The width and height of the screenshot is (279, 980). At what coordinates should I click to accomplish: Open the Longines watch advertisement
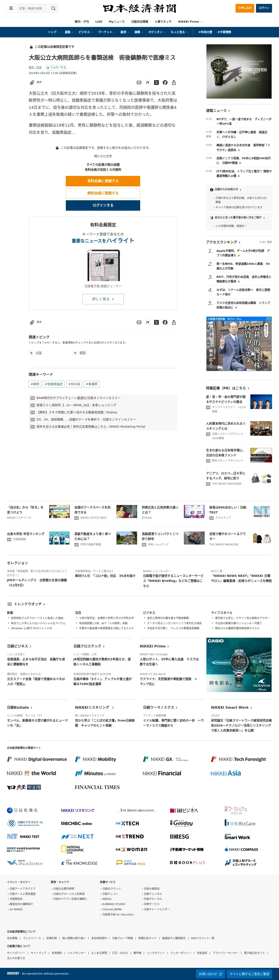click(239, 71)
